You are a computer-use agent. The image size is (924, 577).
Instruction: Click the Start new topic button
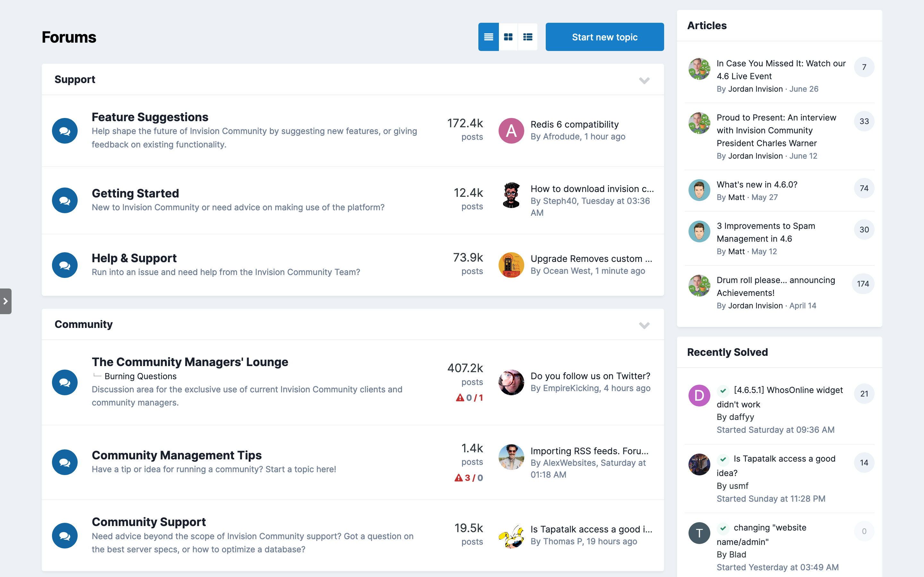point(604,37)
